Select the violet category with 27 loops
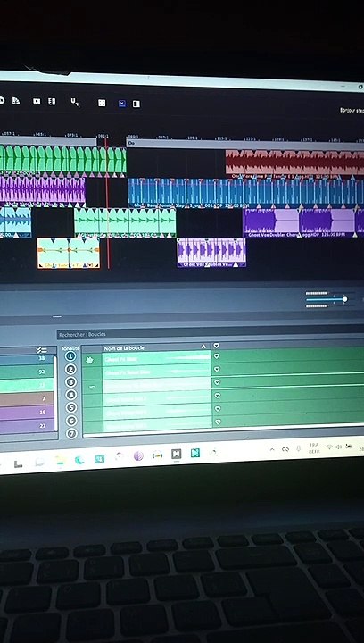Image resolution: width=364 pixels, height=643 pixels. click(x=27, y=426)
